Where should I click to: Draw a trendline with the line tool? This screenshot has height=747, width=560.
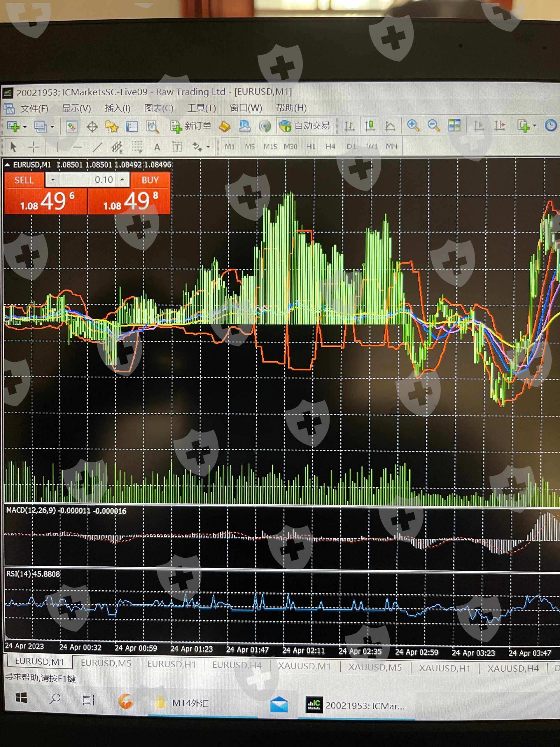click(97, 147)
